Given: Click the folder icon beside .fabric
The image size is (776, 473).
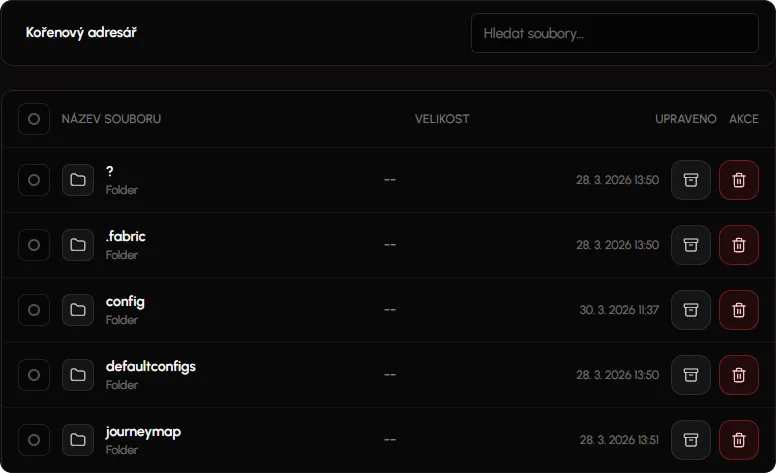Looking at the screenshot, I should [x=78, y=245].
